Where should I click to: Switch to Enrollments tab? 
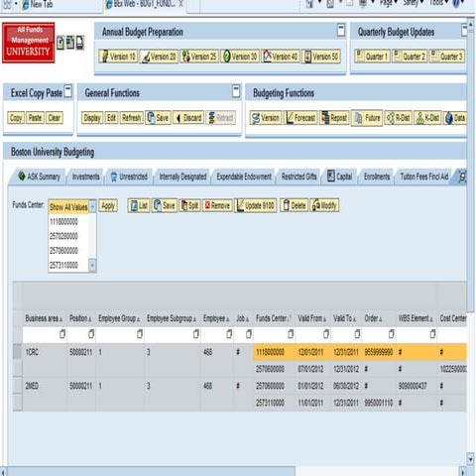[x=377, y=177]
